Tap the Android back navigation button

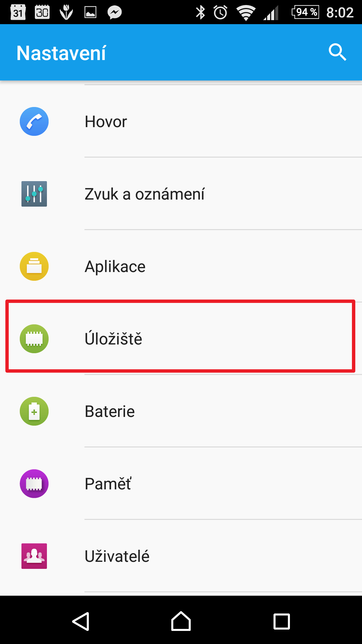81,621
